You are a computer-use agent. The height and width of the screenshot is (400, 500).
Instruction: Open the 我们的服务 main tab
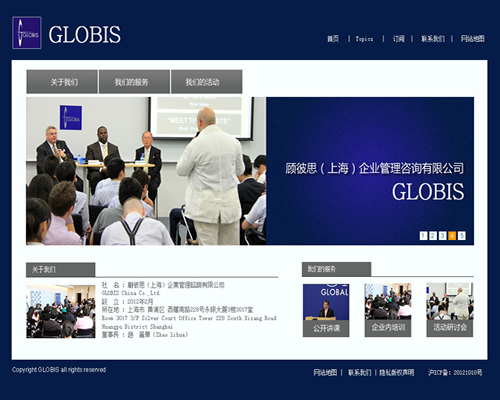tap(134, 82)
